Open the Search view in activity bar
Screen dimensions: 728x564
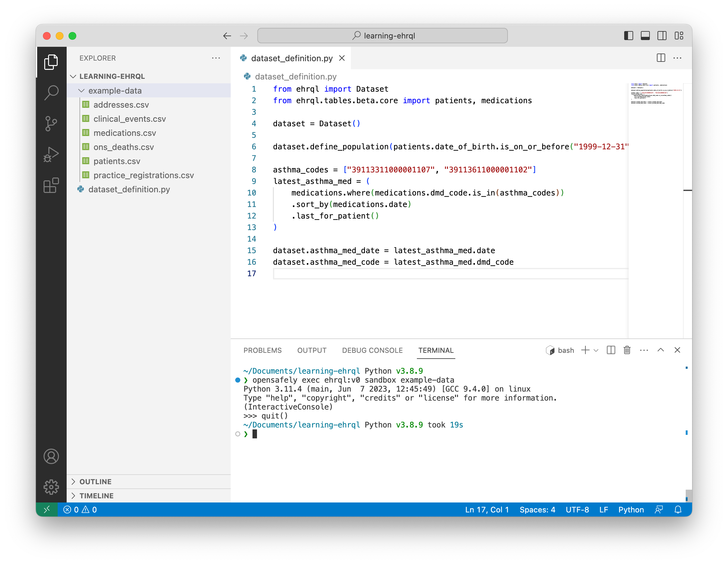[x=51, y=93]
